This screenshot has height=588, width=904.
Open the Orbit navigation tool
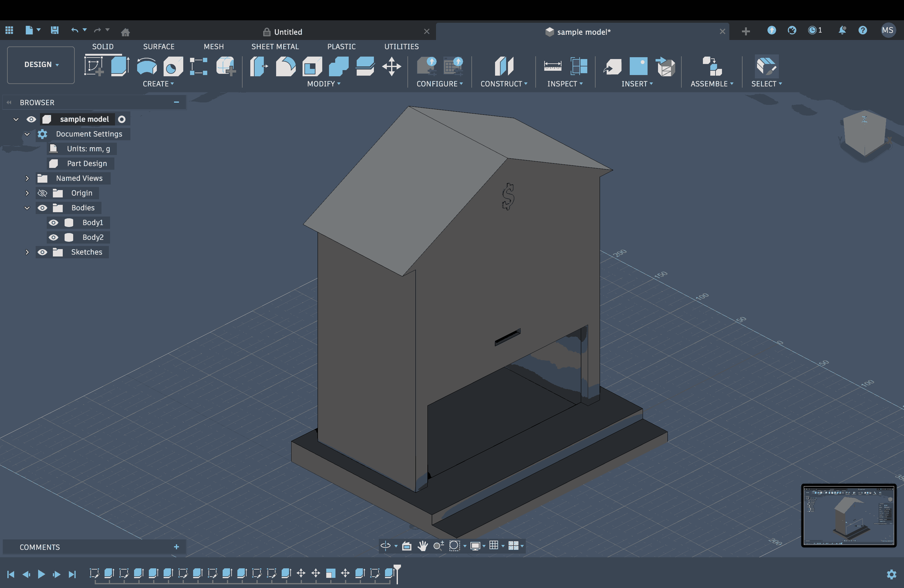click(385, 546)
